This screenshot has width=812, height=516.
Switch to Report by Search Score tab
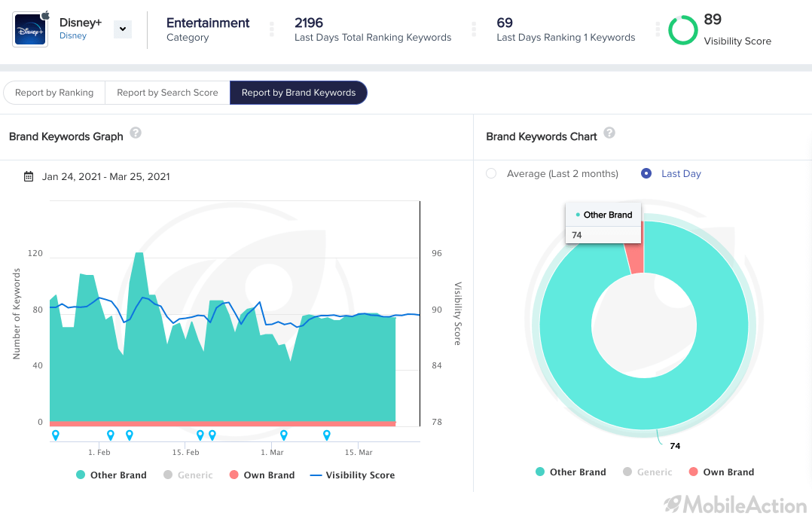[167, 93]
